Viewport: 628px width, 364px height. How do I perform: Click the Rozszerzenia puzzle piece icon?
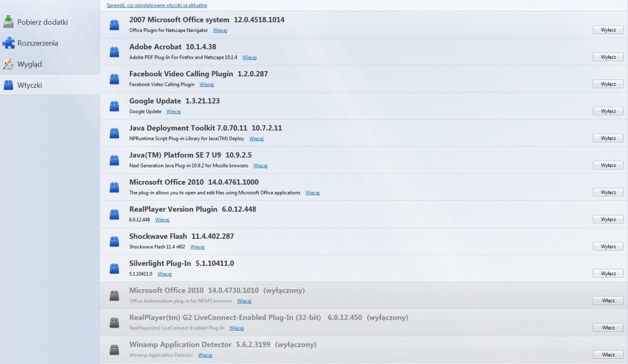point(8,43)
